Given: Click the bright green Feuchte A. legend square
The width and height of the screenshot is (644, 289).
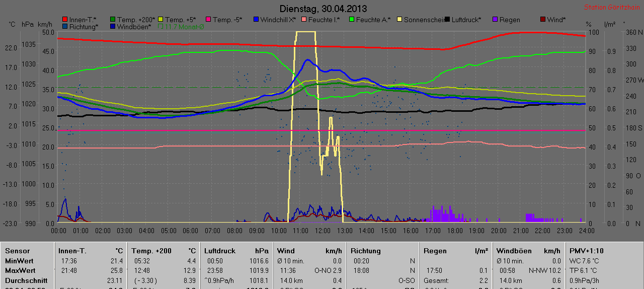Looking at the screenshot, I should tap(352, 20).
